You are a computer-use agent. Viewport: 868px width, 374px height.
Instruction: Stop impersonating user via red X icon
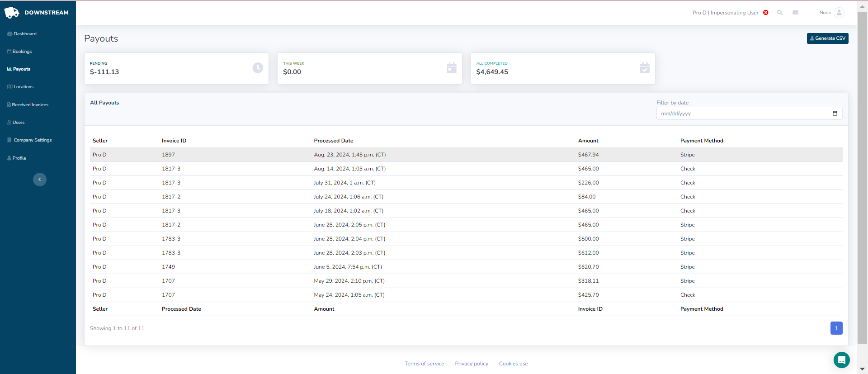pos(766,13)
